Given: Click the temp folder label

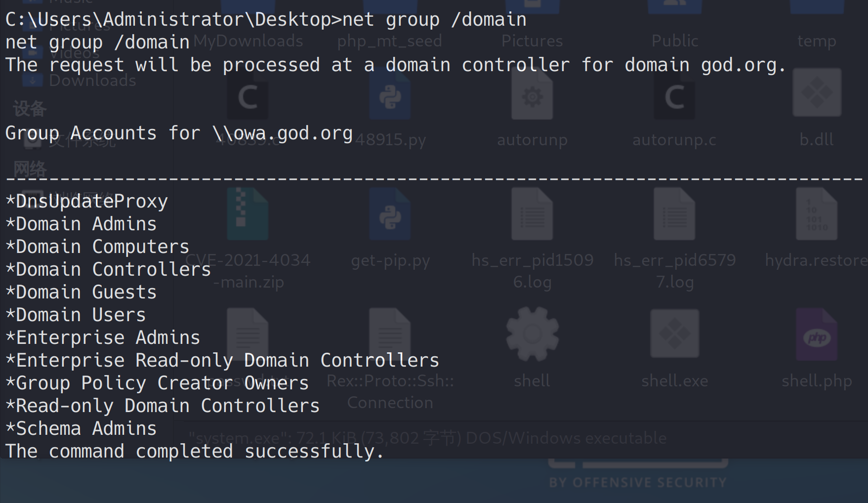Looking at the screenshot, I should tap(817, 41).
